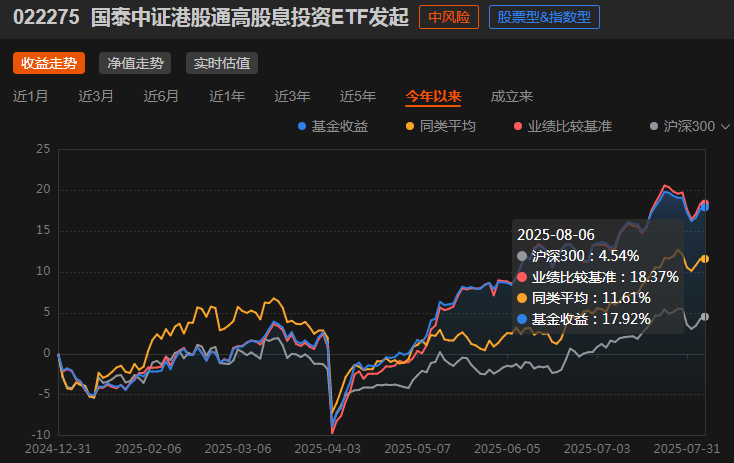Click the x-axis label 2025-07-03
Image resolution: width=734 pixels, height=463 pixels.
click(597, 449)
